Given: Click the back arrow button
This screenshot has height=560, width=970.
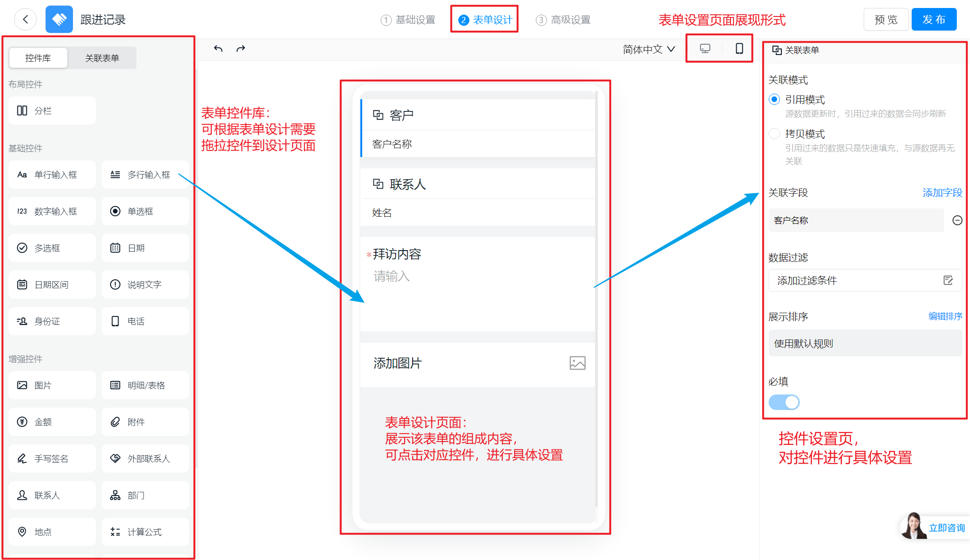Looking at the screenshot, I should click(25, 20).
